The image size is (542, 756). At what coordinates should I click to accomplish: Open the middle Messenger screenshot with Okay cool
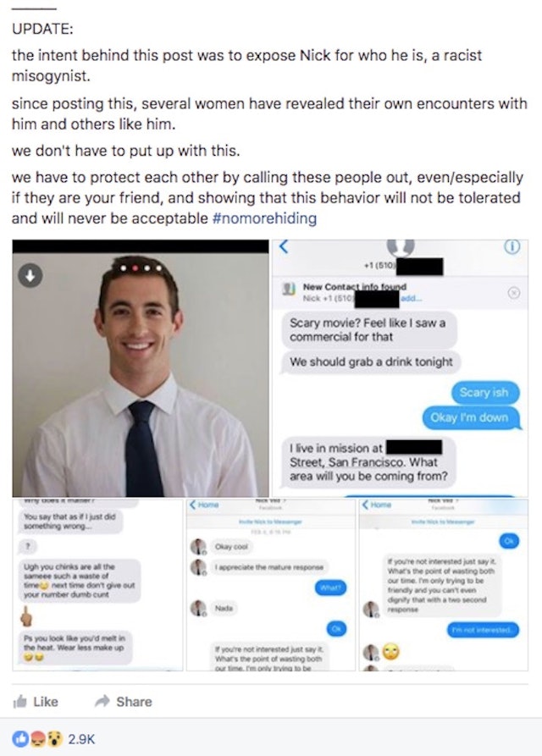coord(270,585)
